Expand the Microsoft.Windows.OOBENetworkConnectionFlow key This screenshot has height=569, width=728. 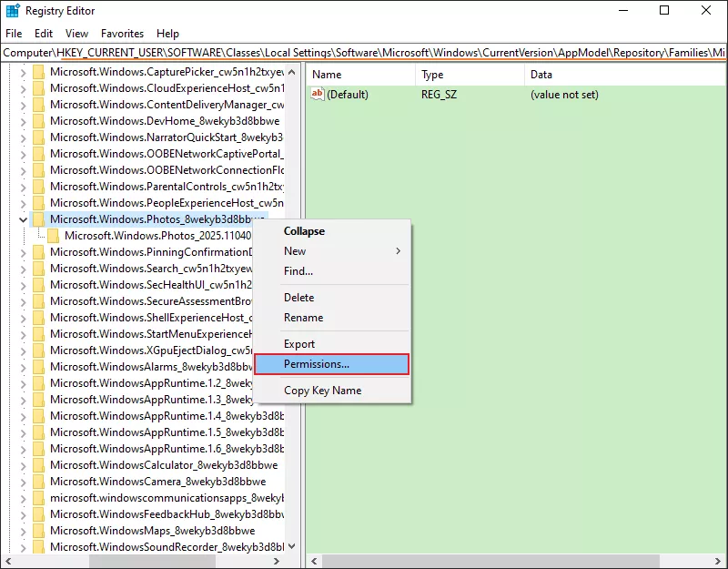pyautogui.click(x=23, y=170)
